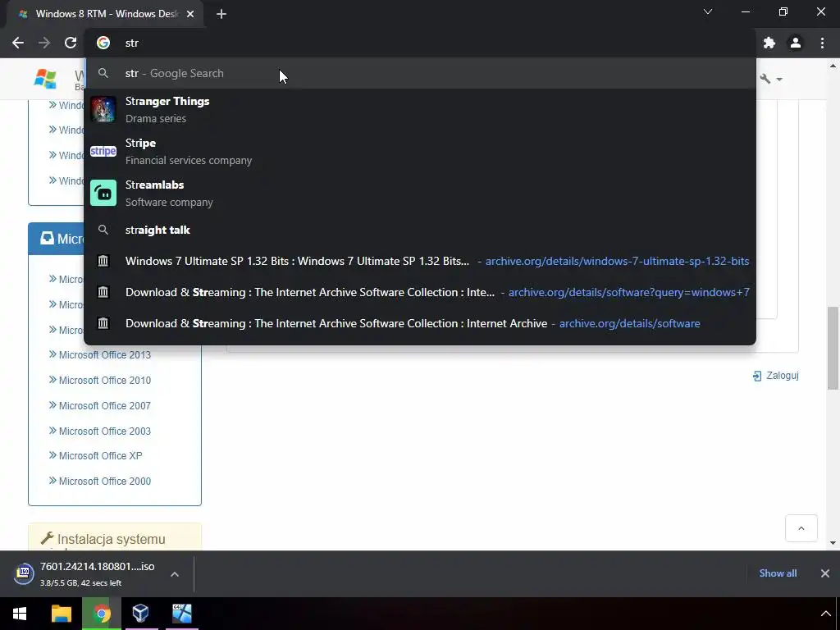Screen dimensions: 840x630
Task: Open the last pinned taskbar app
Action: coord(182,614)
